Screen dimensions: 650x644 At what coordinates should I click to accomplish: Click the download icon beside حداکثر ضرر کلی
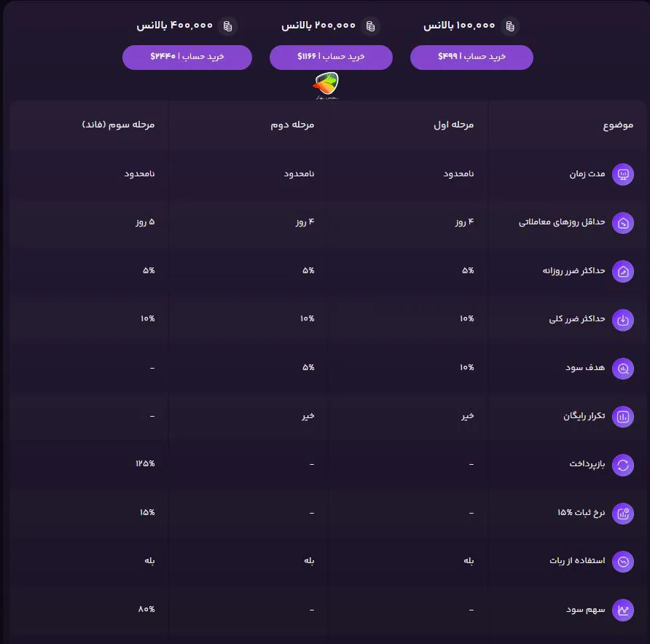click(623, 319)
